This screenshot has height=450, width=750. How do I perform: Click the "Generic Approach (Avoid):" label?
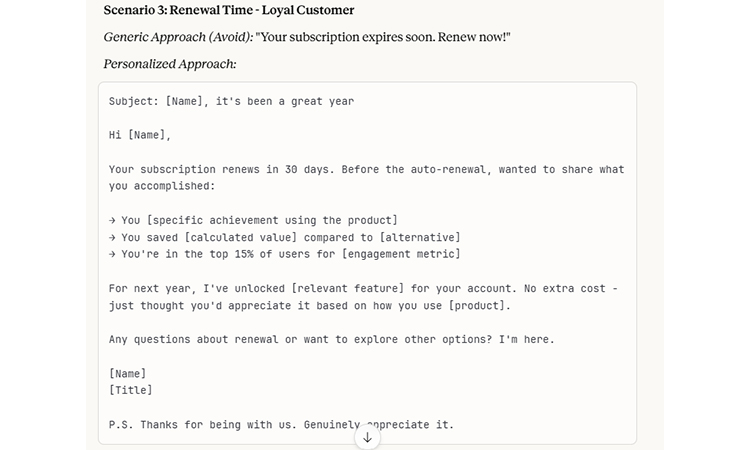pos(177,37)
